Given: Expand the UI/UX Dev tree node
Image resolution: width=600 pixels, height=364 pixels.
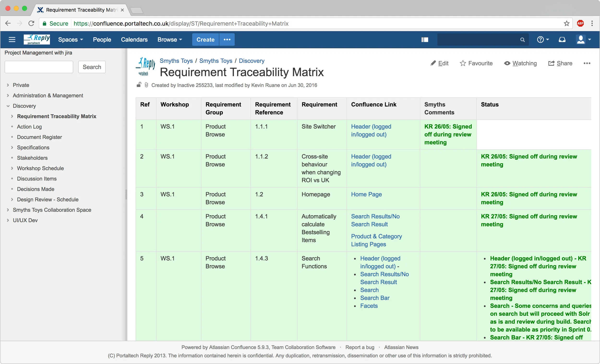Looking at the screenshot, I should pyautogui.click(x=8, y=220).
